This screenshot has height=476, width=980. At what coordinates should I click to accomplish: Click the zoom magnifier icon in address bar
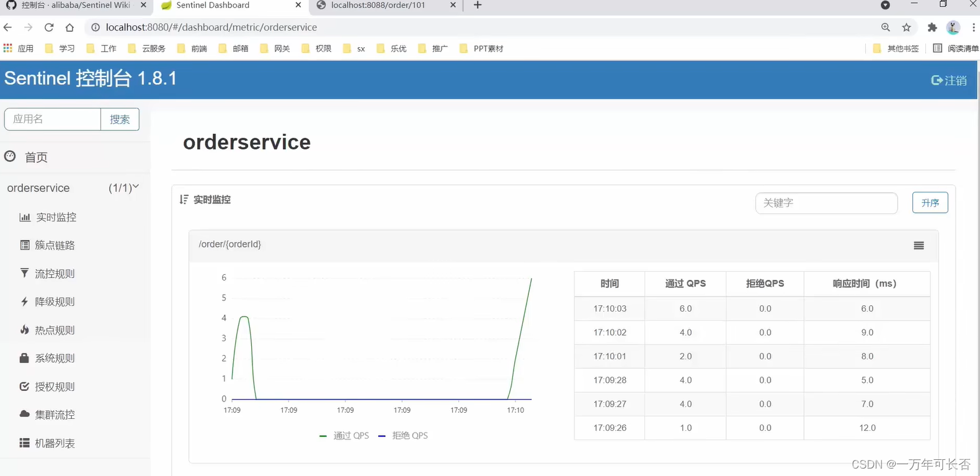pos(886,27)
